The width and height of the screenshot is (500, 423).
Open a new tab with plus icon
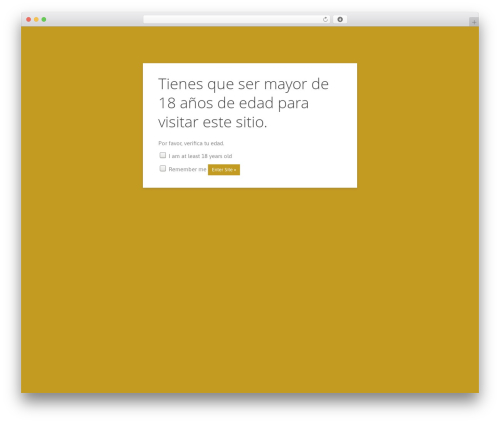click(x=474, y=22)
